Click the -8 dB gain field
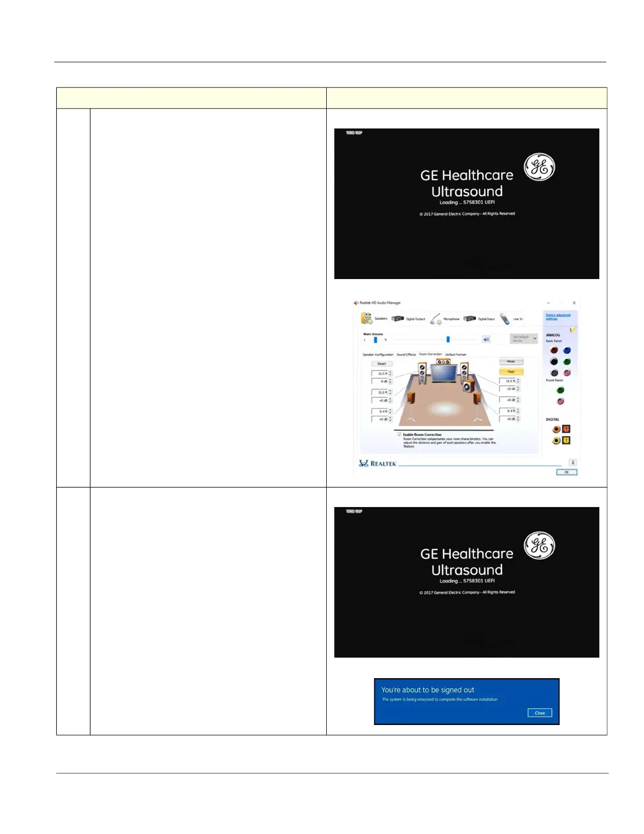The width and height of the screenshot is (644, 834). coord(379,381)
